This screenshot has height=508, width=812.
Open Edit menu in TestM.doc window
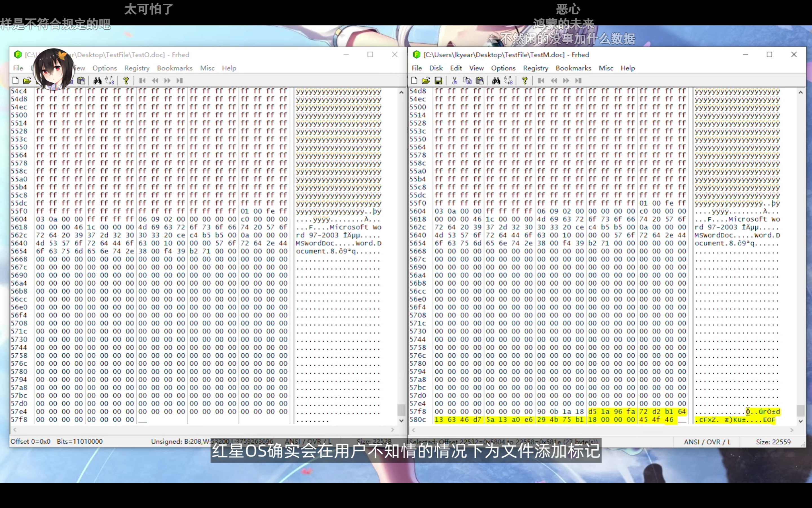point(456,68)
